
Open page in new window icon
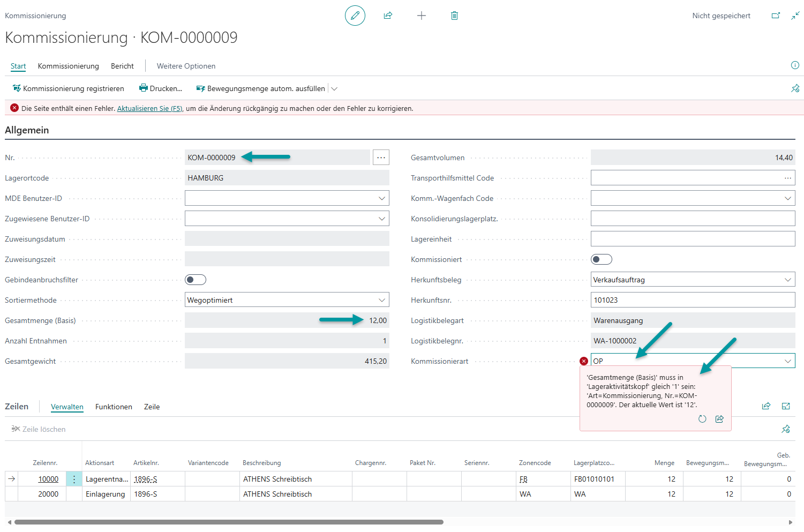[x=776, y=16]
